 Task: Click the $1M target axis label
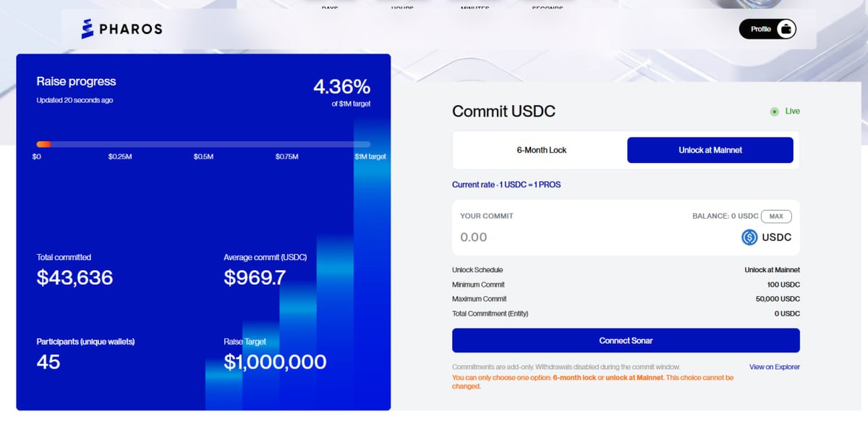pos(370,156)
